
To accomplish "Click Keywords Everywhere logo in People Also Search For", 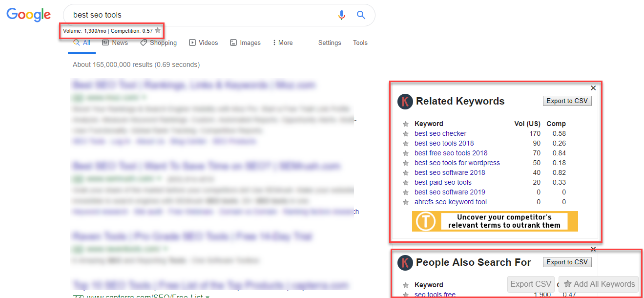I will [x=405, y=263].
